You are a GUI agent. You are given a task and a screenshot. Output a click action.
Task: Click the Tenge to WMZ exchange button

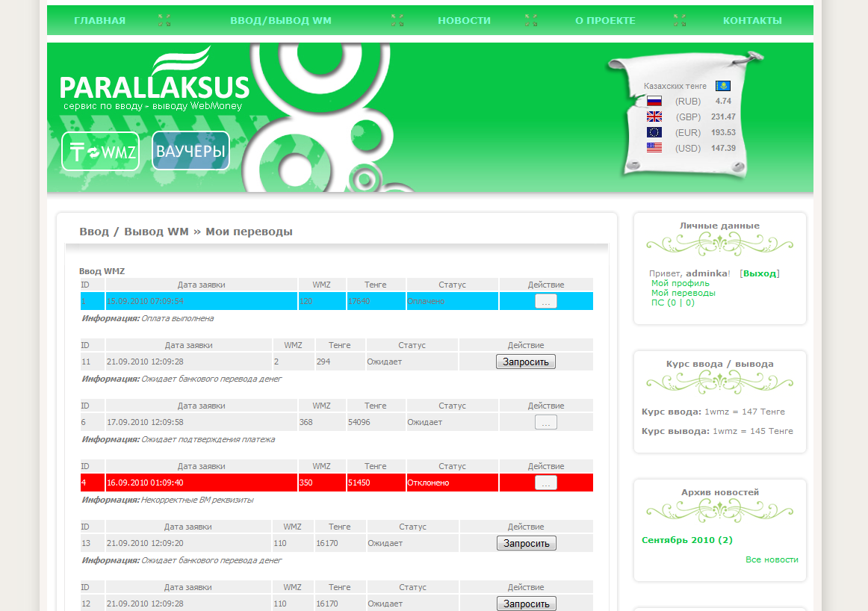pyautogui.click(x=100, y=151)
